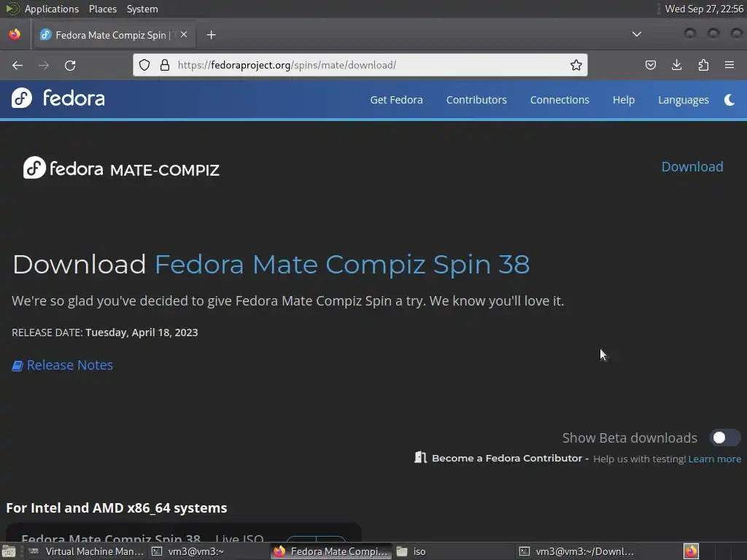The height and width of the screenshot is (560, 747).
Task: Click the Fedora MATE-COMPIZ logo
Action: pos(121,168)
